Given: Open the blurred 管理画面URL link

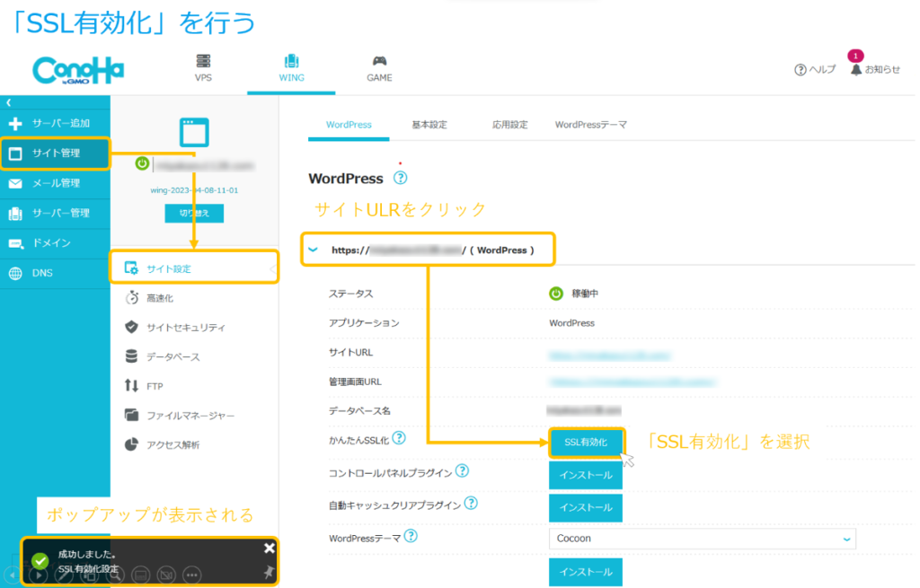Looking at the screenshot, I should (x=632, y=382).
